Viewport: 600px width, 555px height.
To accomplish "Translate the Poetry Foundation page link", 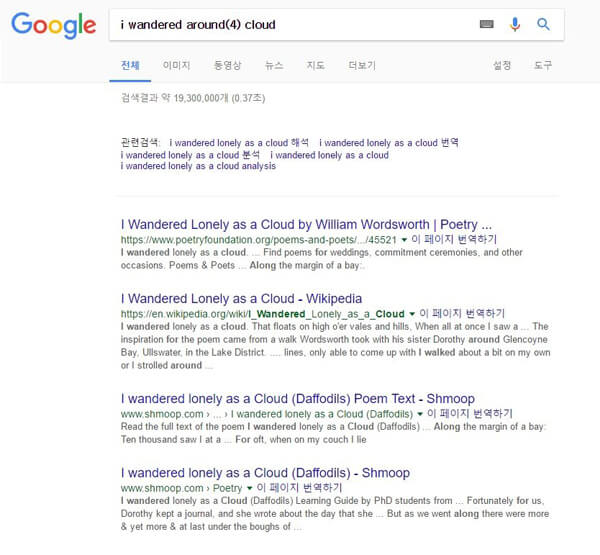I will pyautogui.click(x=454, y=240).
